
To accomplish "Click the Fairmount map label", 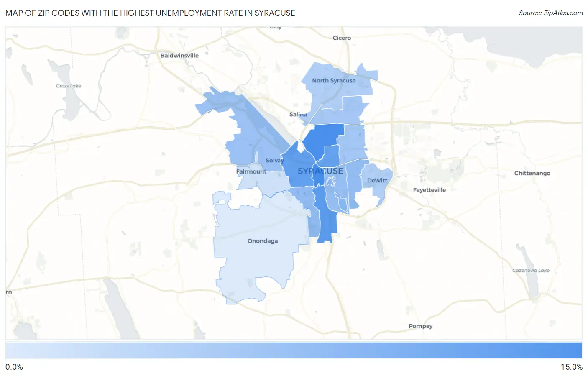I will click(x=251, y=171).
